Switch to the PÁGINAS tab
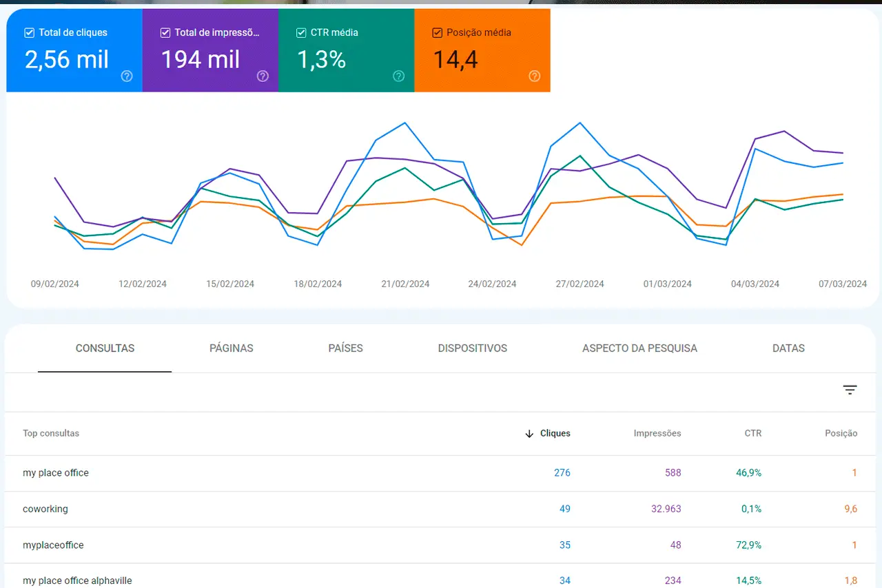This screenshot has width=882, height=588. 232,348
